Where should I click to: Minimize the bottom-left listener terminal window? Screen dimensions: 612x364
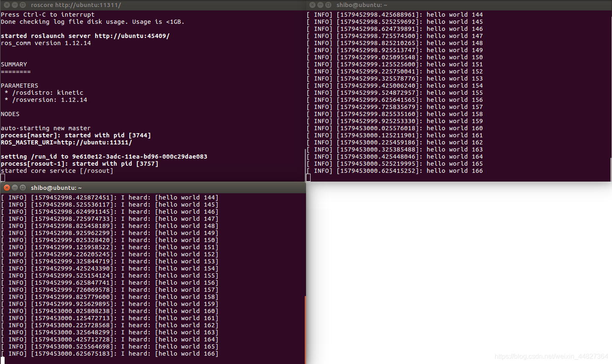coord(15,188)
